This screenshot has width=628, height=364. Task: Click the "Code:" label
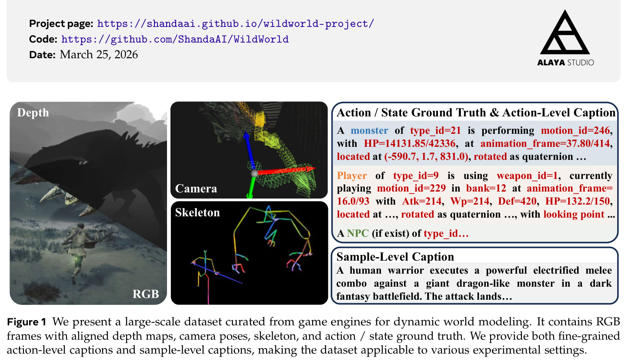[43, 39]
